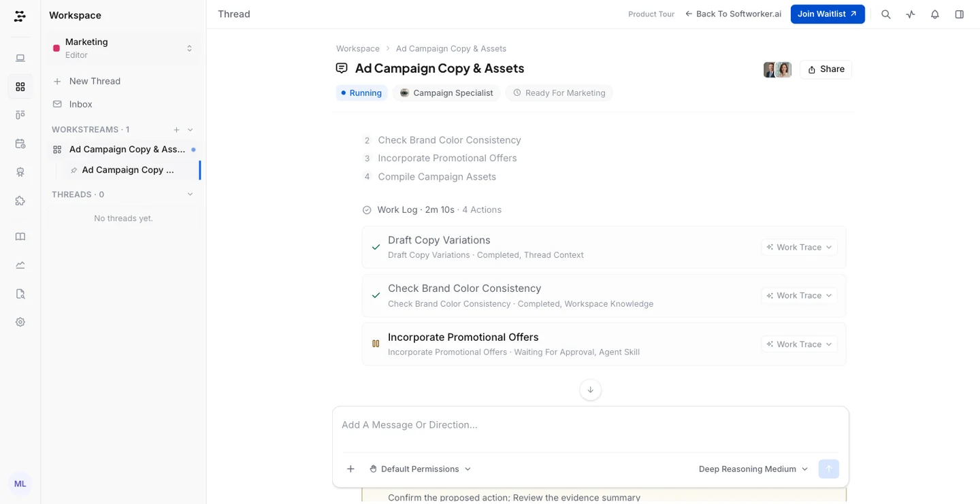Screen dimensions: 980x504
Task: Open the Deep Reasoning Medium dropdown
Action: [753, 469]
